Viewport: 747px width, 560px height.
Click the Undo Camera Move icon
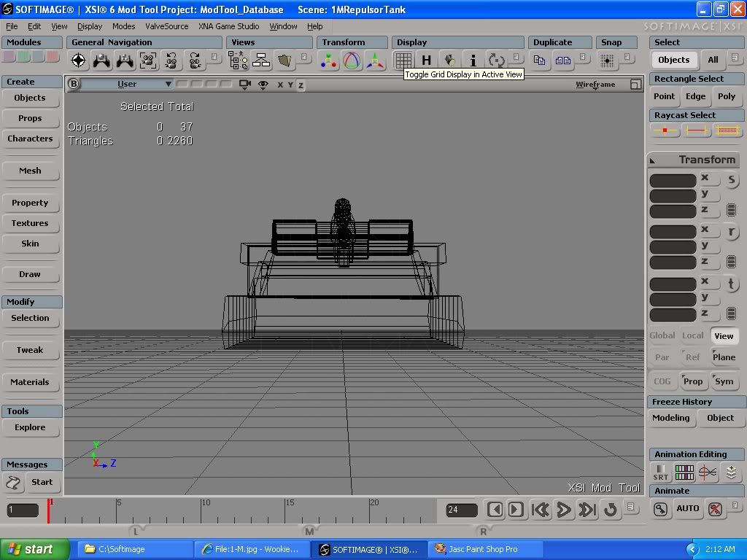tap(171, 61)
